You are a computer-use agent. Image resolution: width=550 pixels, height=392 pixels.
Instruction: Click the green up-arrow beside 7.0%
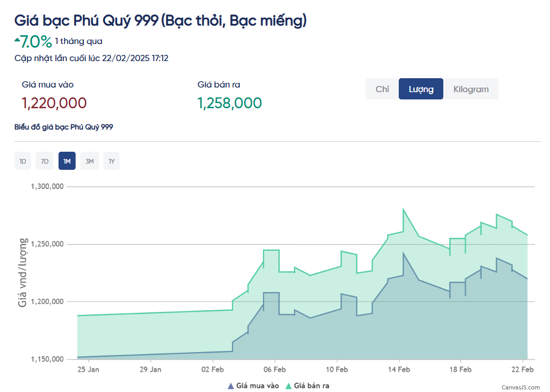point(17,39)
